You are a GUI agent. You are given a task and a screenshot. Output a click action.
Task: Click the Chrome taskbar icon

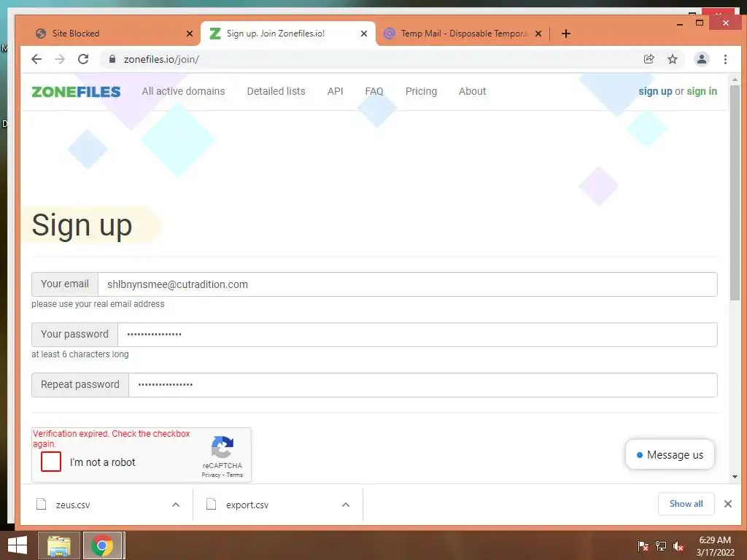tap(104, 545)
